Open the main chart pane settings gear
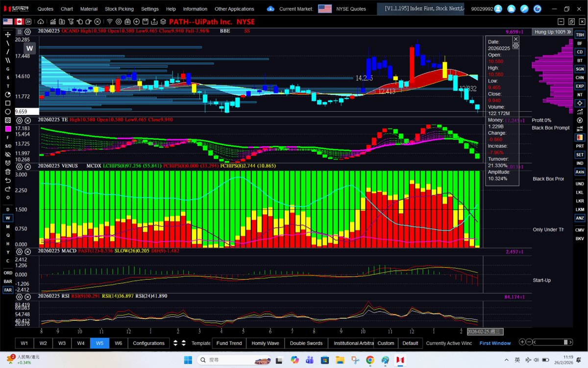Screen dimensions: 588x368 click(27, 31)
